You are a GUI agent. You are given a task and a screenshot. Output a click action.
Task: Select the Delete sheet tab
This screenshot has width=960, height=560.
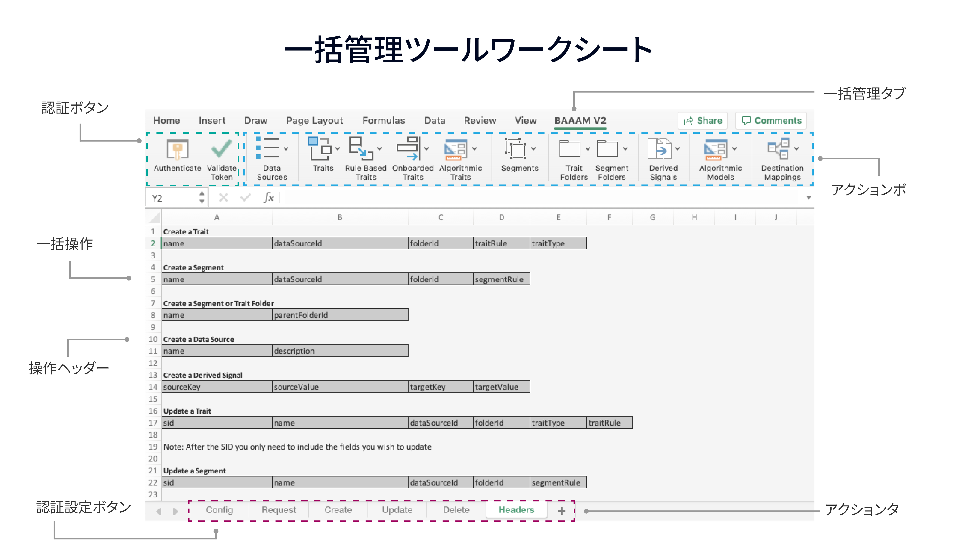(x=456, y=510)
